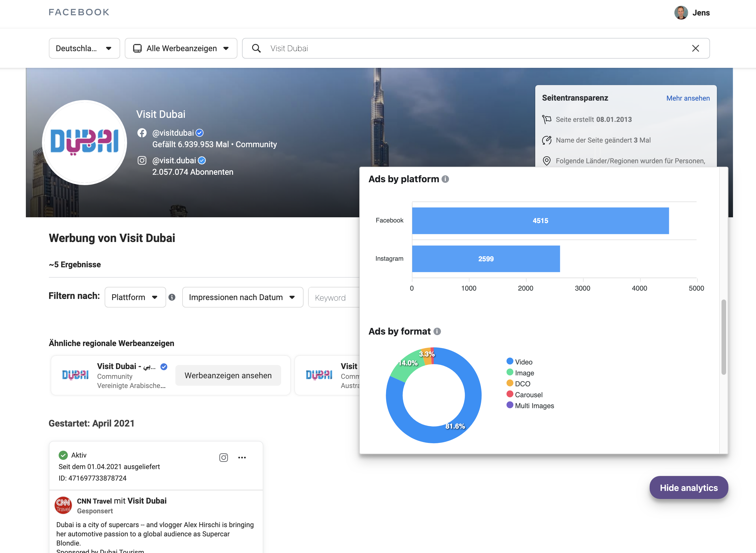Click the FACEBOOK logo text
The image size is (756, 553).
pos(79,12)
